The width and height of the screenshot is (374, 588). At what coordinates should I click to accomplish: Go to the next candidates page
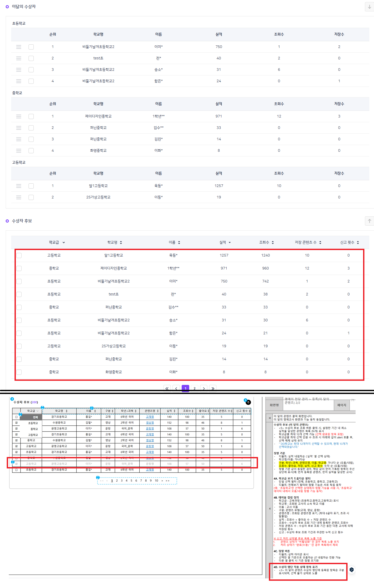click(x=204, y=388)
